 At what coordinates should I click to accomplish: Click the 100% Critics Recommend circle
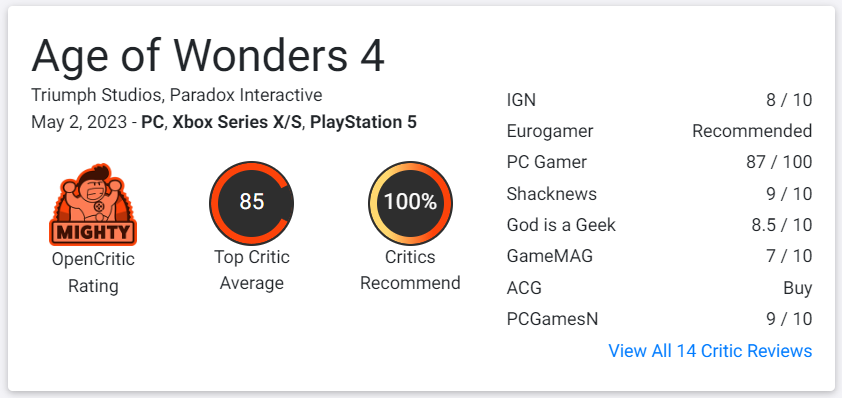point(410,204)
